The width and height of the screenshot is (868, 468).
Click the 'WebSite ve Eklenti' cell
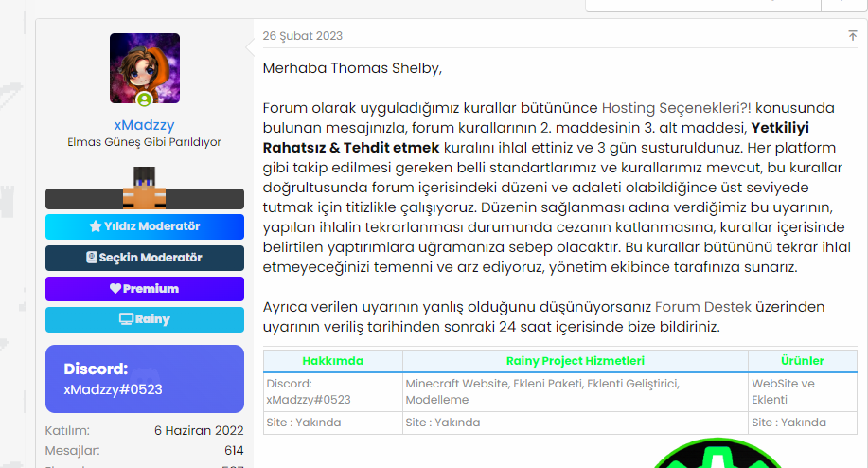coord(802,391)
